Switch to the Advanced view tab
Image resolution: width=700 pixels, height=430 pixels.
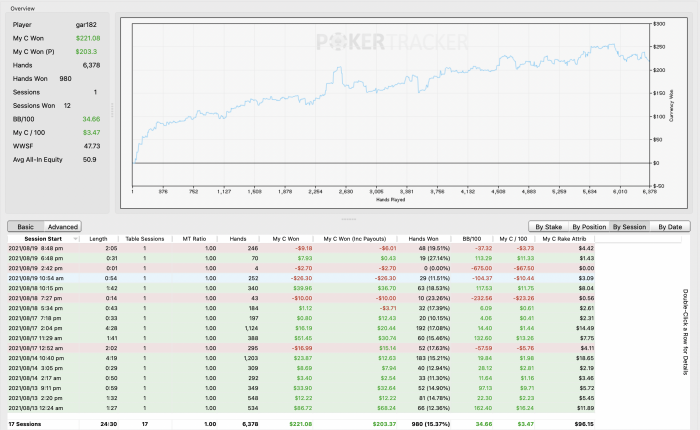[x=62, y=226]
